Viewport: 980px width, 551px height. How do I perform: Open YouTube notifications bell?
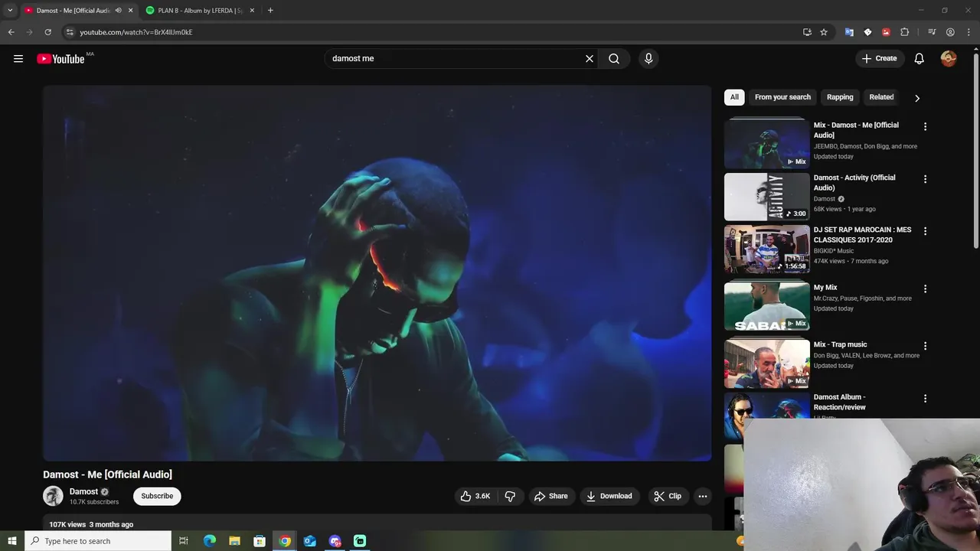(x=919, y=58)
